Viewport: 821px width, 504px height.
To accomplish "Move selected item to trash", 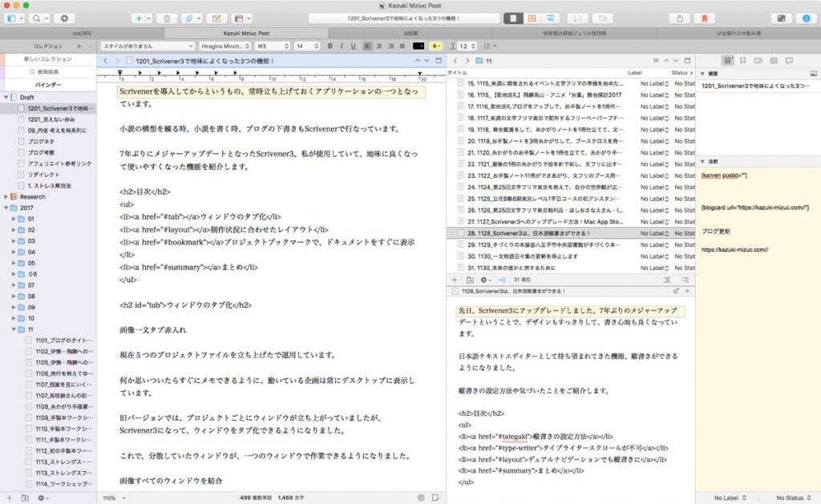I will coord(167,18).
